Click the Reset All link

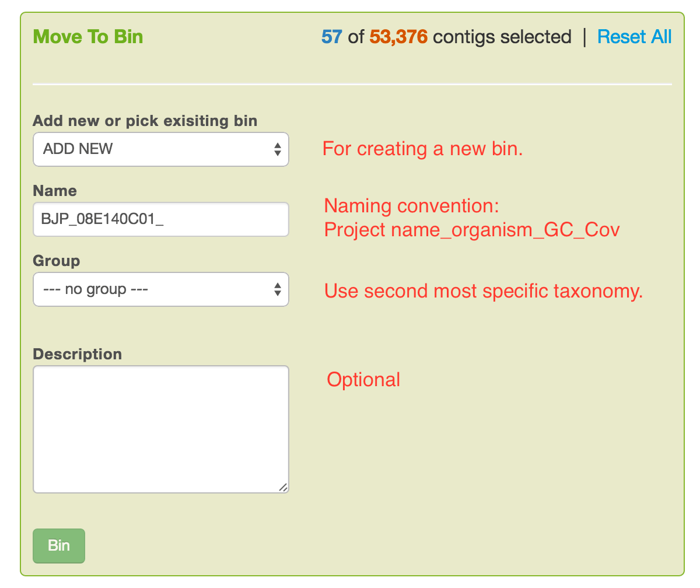(634, 36)
